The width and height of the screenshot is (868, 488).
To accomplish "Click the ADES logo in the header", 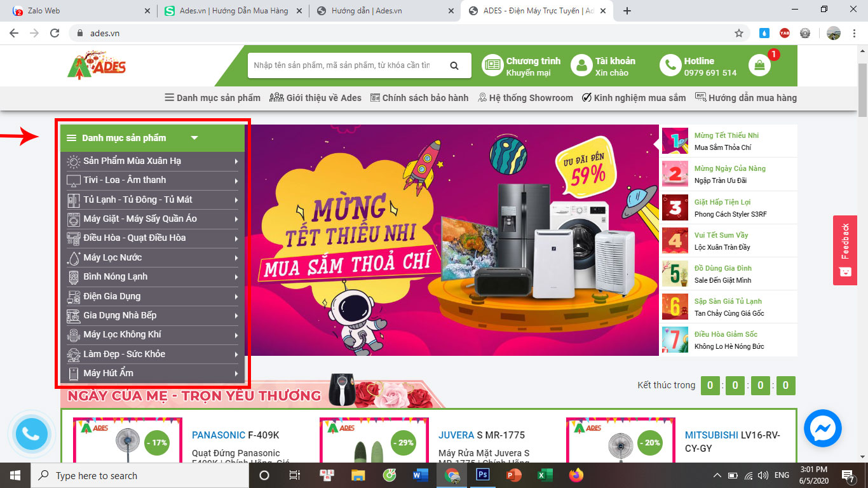I will point(97,66).
